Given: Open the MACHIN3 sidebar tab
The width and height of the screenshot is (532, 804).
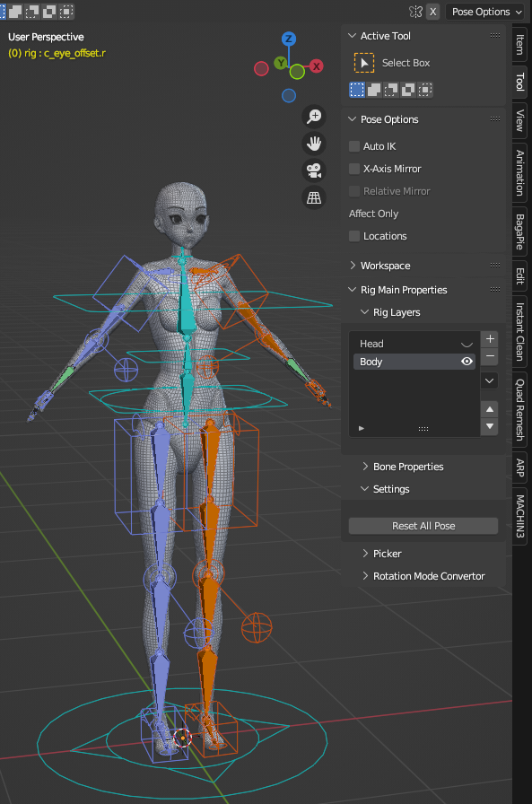Looking at the screenshot, I should 519,516.
